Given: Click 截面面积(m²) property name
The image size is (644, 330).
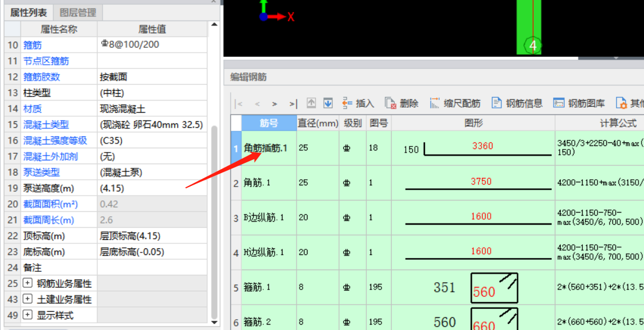Looking at the screenshot, I should pos(50,203).
